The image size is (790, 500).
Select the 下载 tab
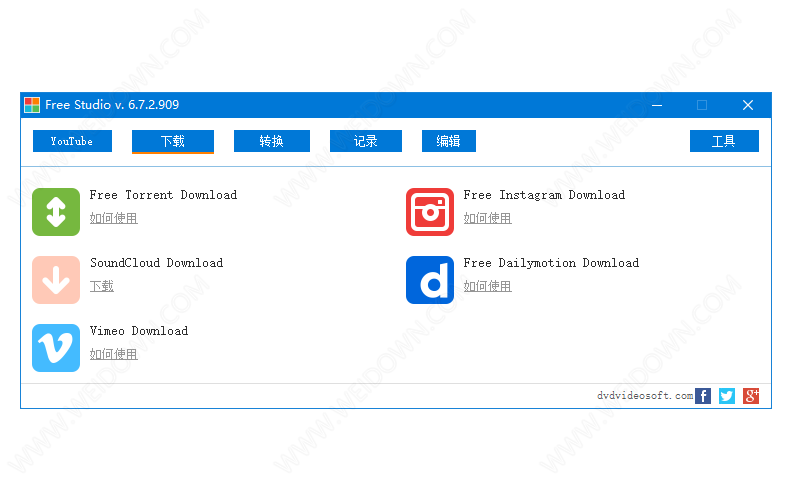pos(173,142)
